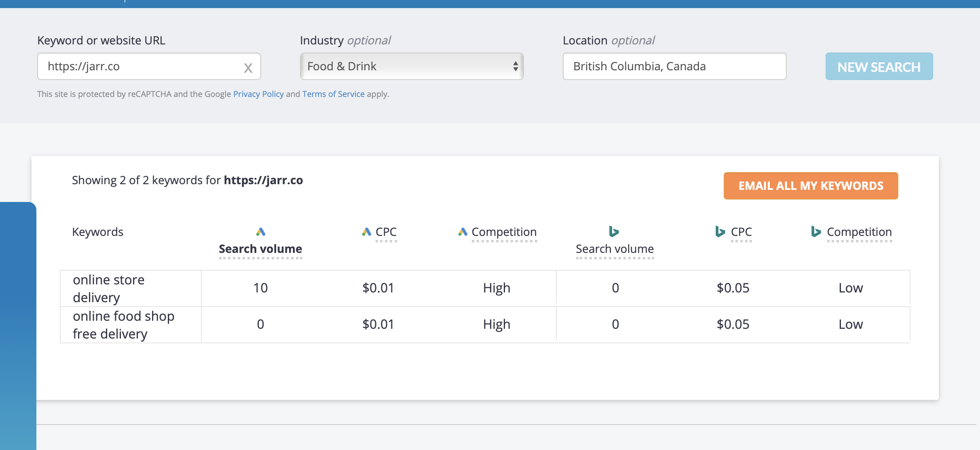Sort by Bing Search volume header
This screenshot has width=980, height=450.
click(615, 249)
